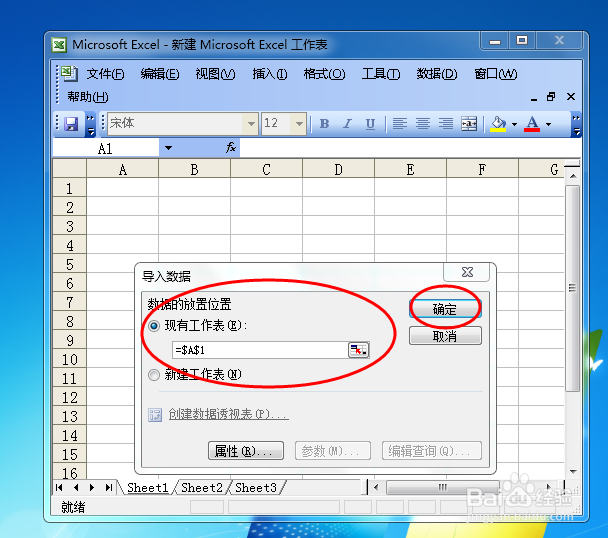Click Merge and Center icon
The width and height of the screenshot is (608, 538).
click(469, 124)
